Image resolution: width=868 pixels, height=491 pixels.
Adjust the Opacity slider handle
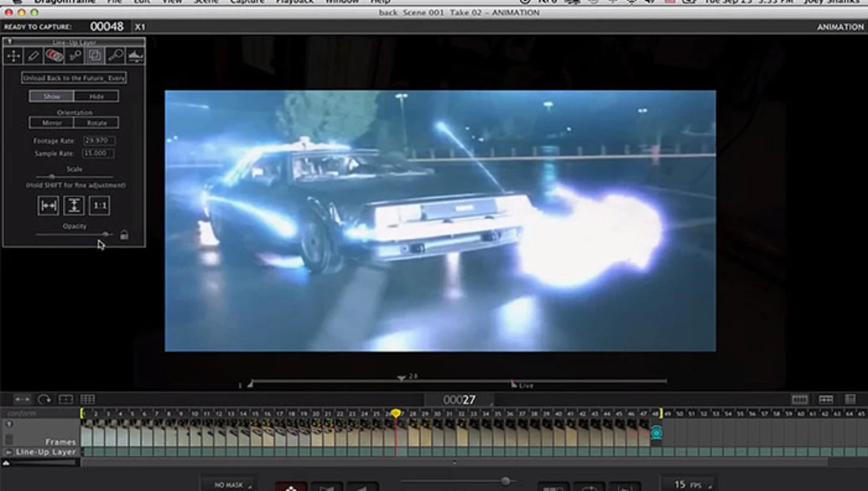coord(105,235)
